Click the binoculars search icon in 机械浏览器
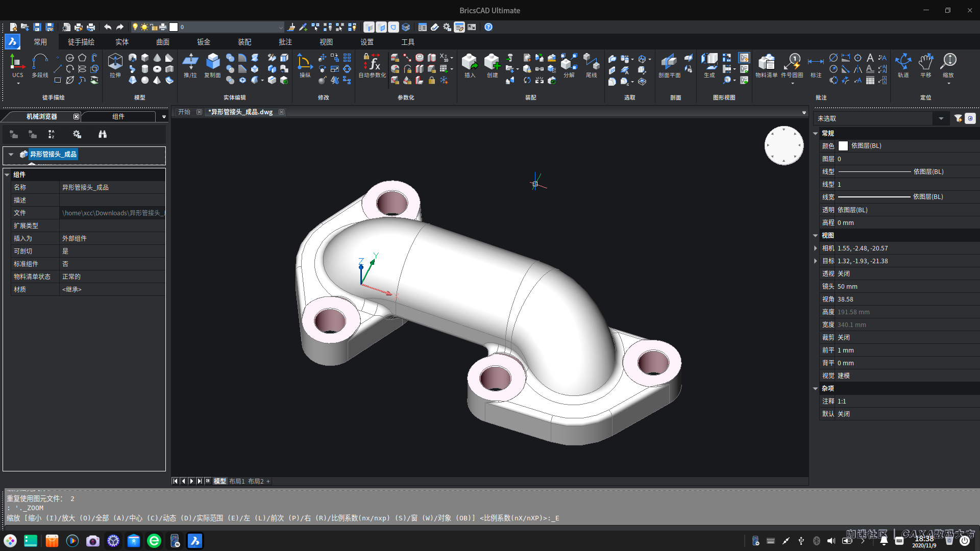The image size is (980, 551). coord(102,134)
